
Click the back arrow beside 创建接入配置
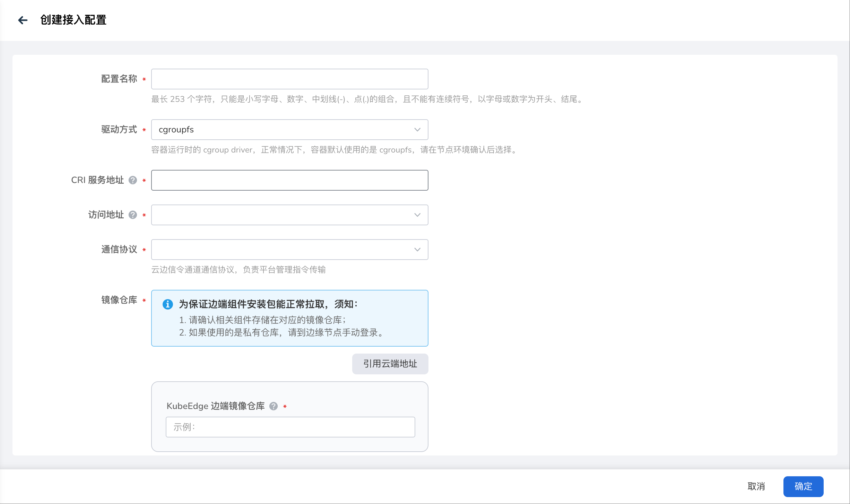pos(23,20)
